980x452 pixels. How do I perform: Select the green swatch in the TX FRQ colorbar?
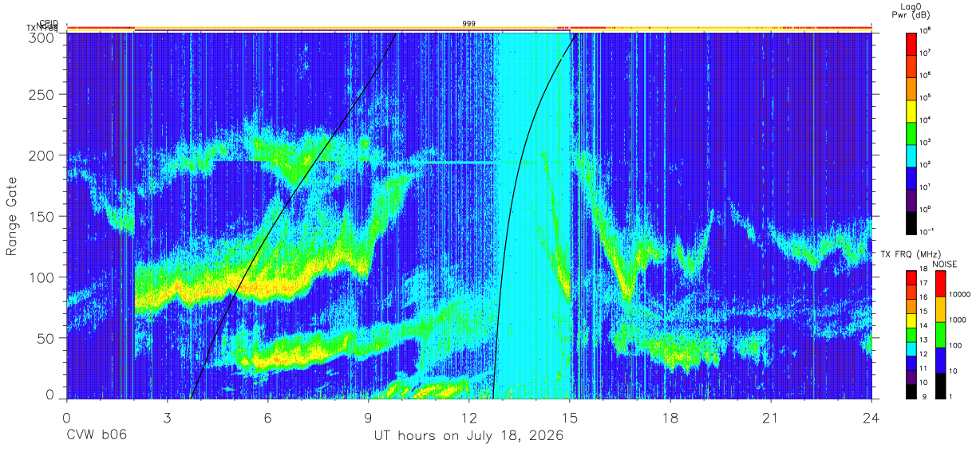(x=911, y=335)
